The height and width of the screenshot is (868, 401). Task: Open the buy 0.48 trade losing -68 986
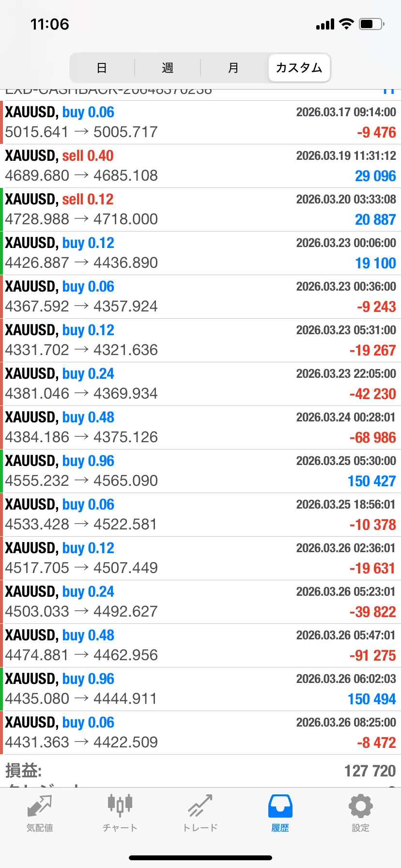200,427
